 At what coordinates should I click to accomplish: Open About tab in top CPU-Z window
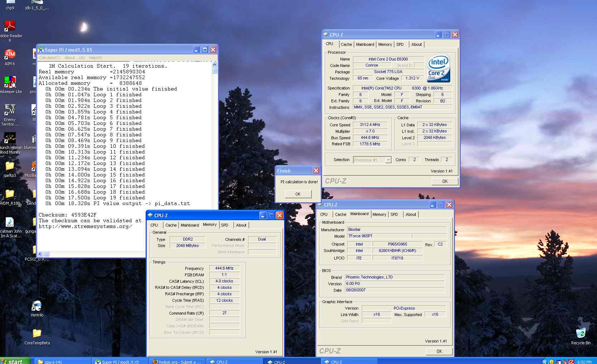tap(417, 44)
